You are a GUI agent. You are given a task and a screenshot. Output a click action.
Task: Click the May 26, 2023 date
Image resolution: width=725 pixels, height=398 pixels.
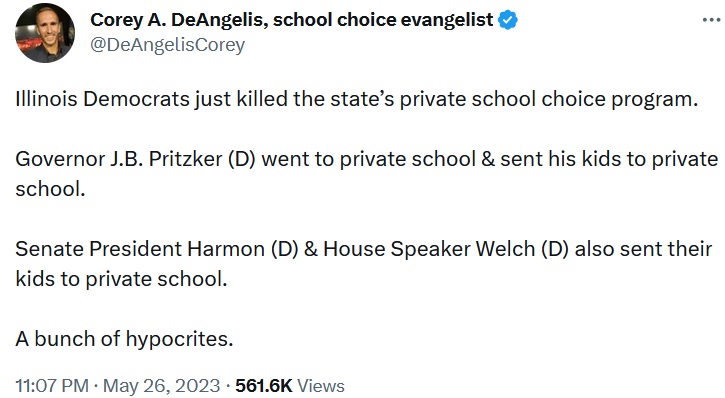pyautogui.click(x=161, y=386)
